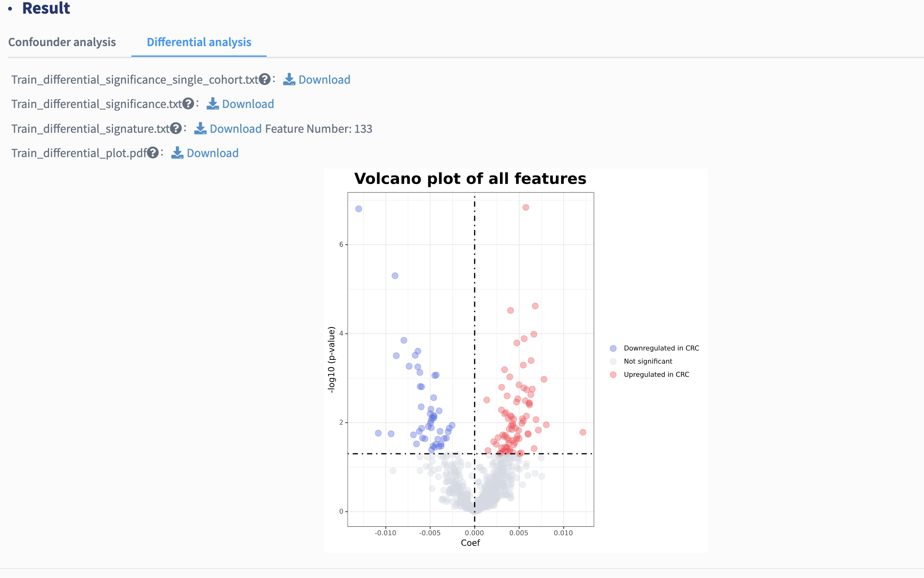Click the Volcano plot of all features title
The width and height of the screenshot is (924, 578).
click(470, 178)
